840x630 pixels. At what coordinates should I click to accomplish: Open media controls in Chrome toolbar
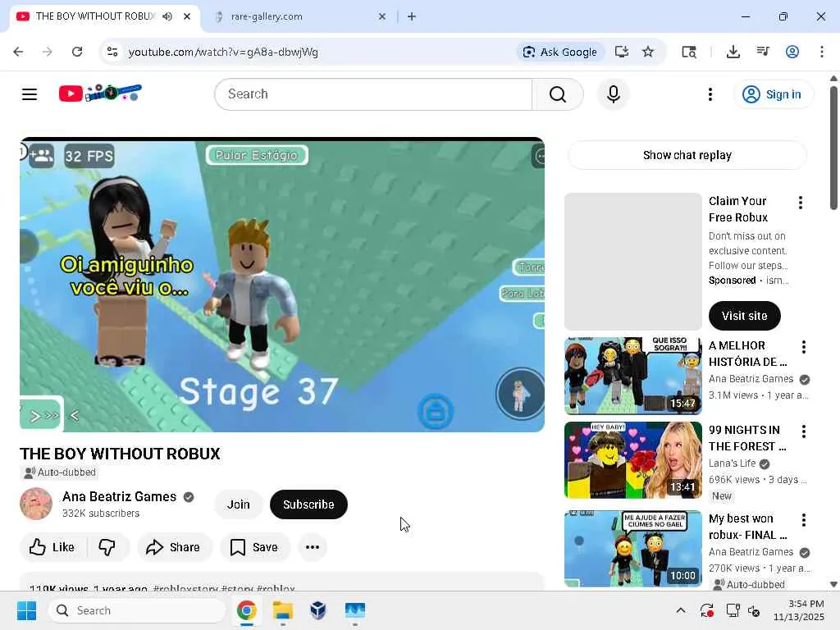click(763, 52)
